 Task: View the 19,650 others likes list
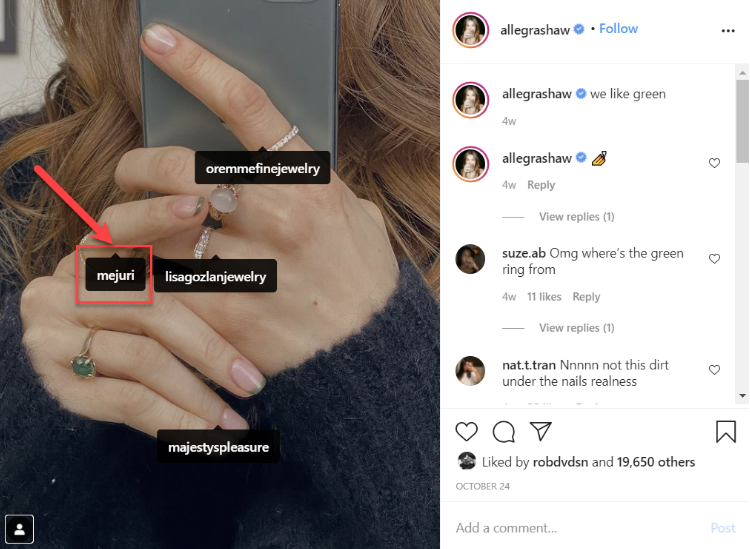tap(656, 462)
